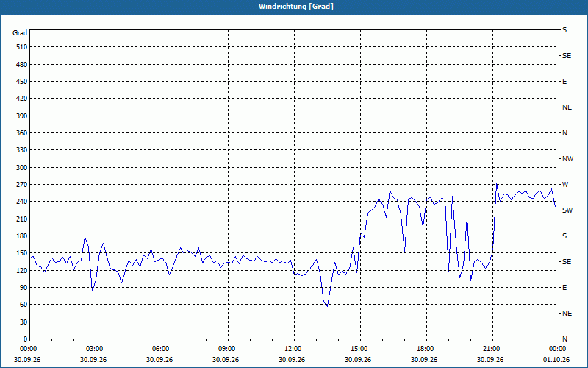
Task: Click the 360 degree scale label
Action: point(22,133)
